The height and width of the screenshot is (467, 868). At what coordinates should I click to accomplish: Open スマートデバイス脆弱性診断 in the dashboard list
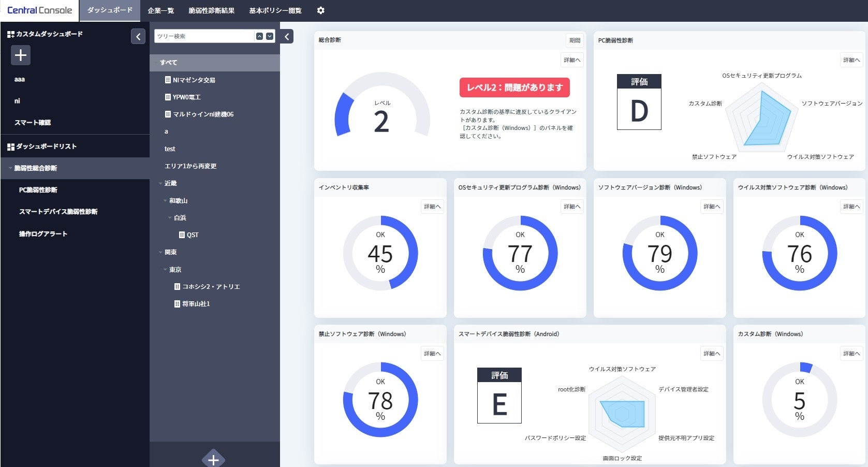(x=58, y=212)
